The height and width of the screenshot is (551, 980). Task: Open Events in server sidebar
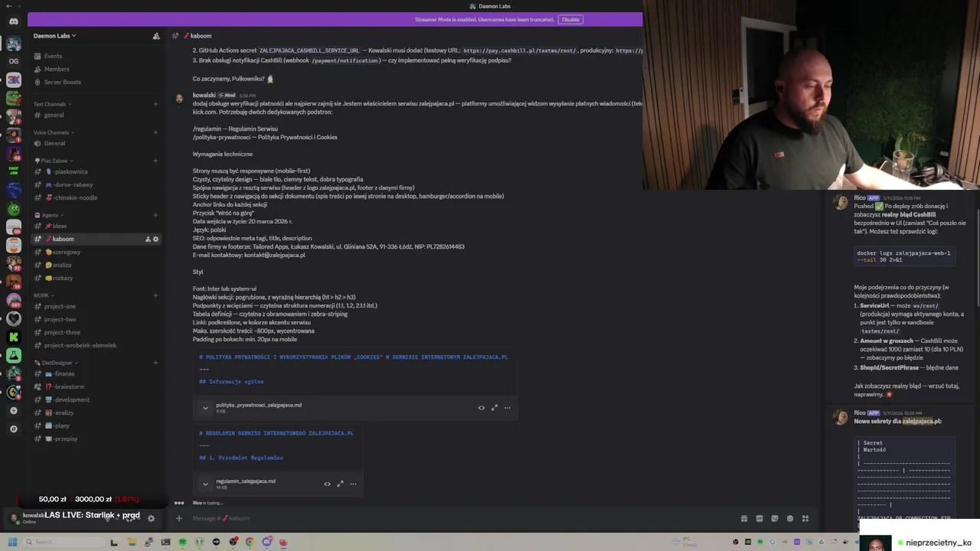tap(95, 56)
